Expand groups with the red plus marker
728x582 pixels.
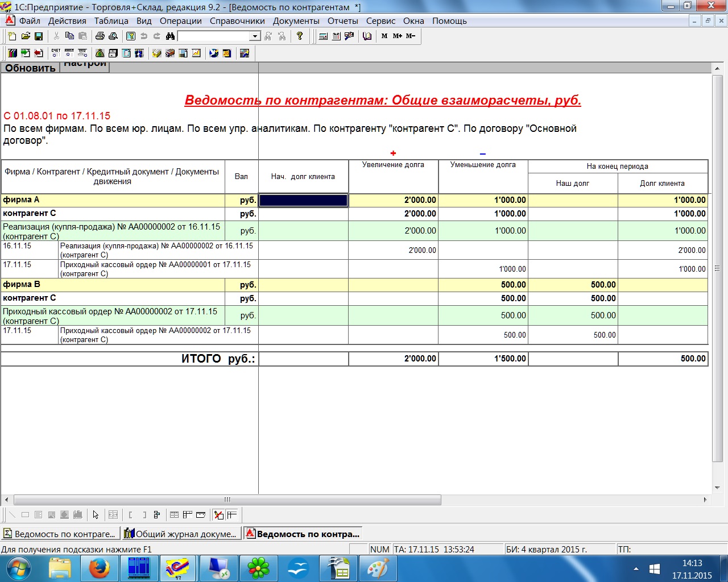(x=393, y=153)
